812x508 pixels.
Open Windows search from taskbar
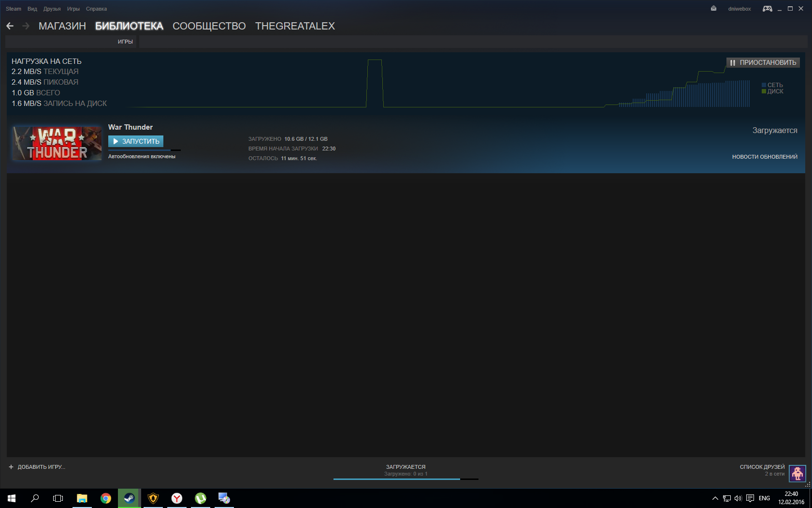[35, 498]
